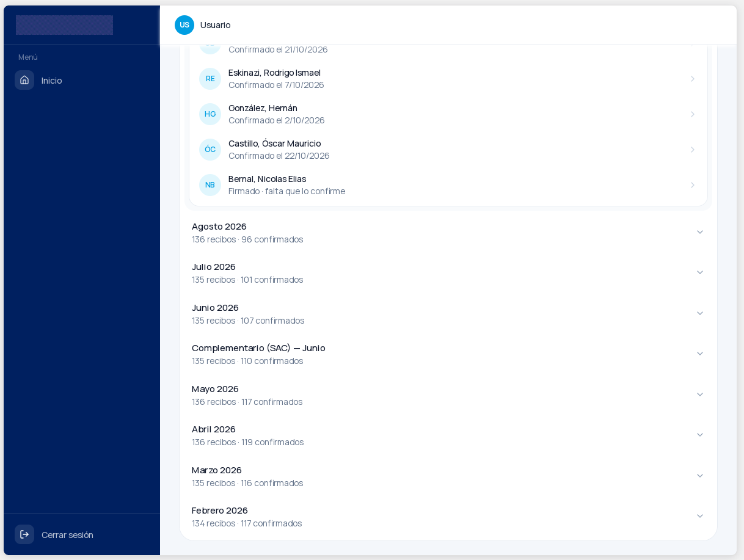The width and height of the screenshot is (744, 560).
Task: Expand the Mayo 2026 chevron
Action: (x=700, y=395)
